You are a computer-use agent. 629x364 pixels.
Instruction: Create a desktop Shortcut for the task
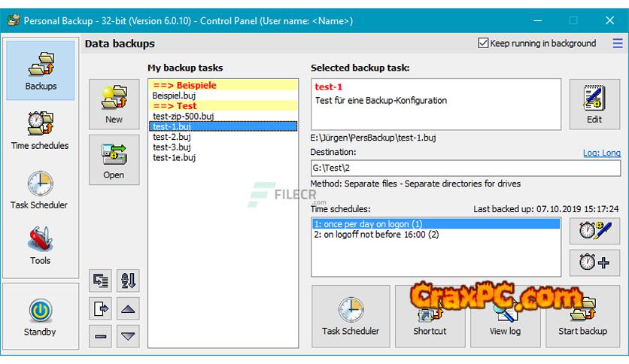click(x=430, y=316)
